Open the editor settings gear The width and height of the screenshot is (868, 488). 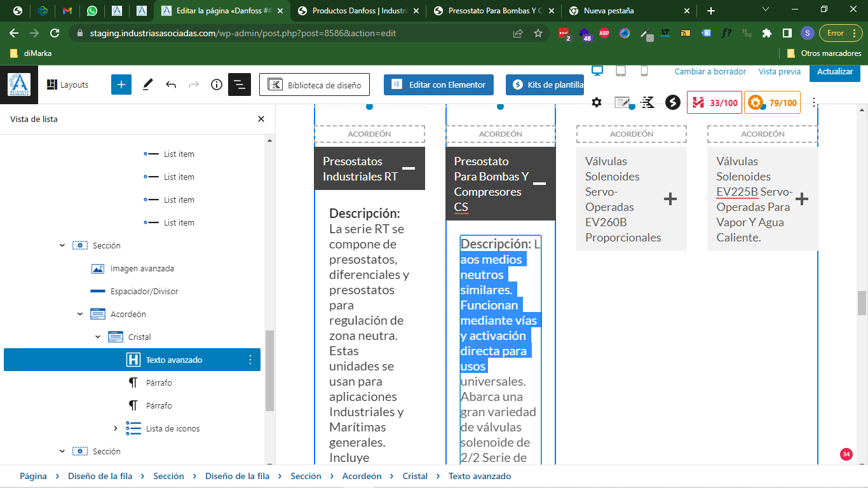pyautogui.click(x=596, y=102)
